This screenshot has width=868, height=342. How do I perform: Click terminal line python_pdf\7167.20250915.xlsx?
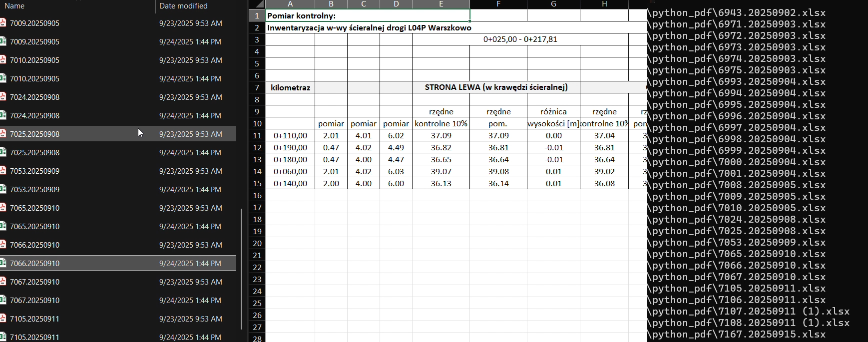coord(737,335)
